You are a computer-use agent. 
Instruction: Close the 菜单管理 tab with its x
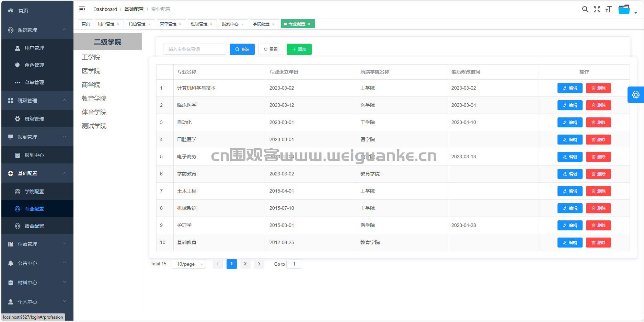click(180, 24)
